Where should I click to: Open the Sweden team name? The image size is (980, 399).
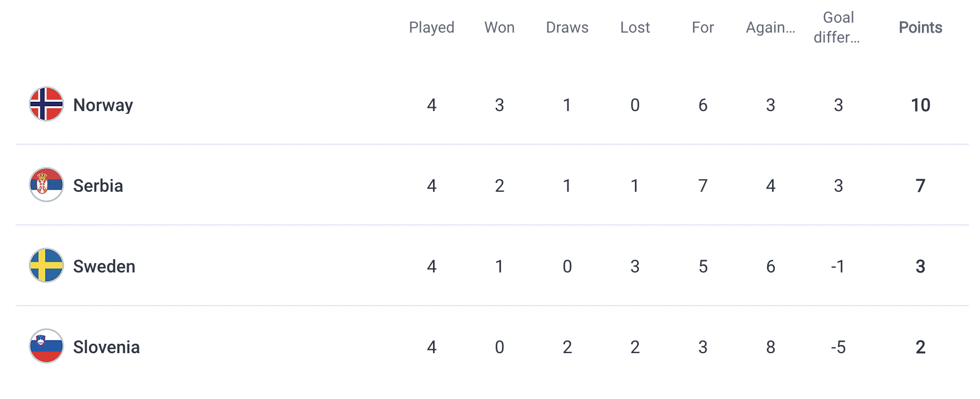click(104, 266)
